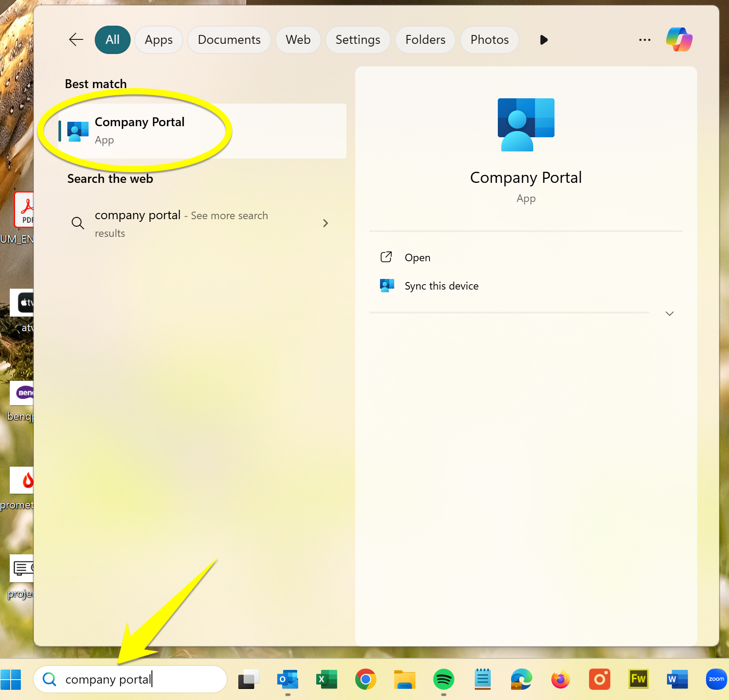Open the three-dots more options menu

[x=644, y=40]
